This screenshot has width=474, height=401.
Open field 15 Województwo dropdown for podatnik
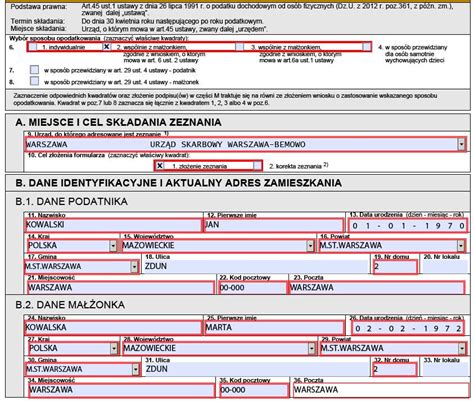(310, 246)
